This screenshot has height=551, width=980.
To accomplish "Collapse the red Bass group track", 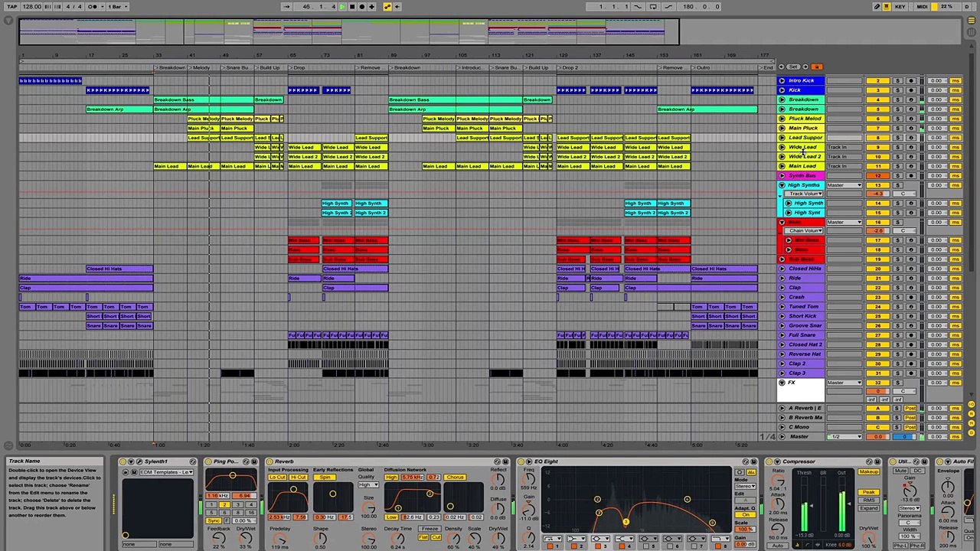I will [x=782, y=222].
